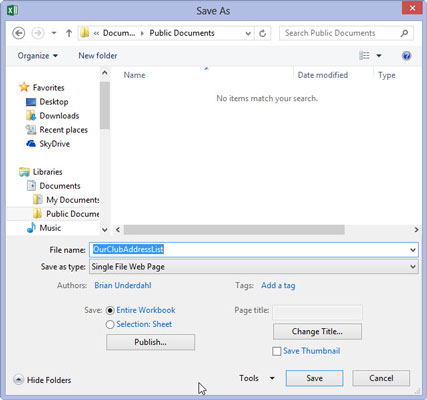This screenshot has height=400, width=427.
Task: Click the author Brian Underdahl
Action: point(123,285)
